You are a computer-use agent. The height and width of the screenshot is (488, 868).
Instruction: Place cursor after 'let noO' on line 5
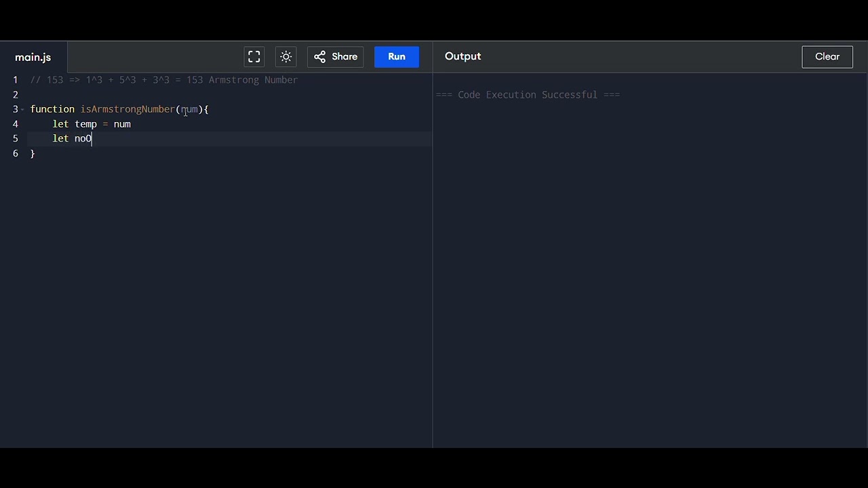click(92, 139)
